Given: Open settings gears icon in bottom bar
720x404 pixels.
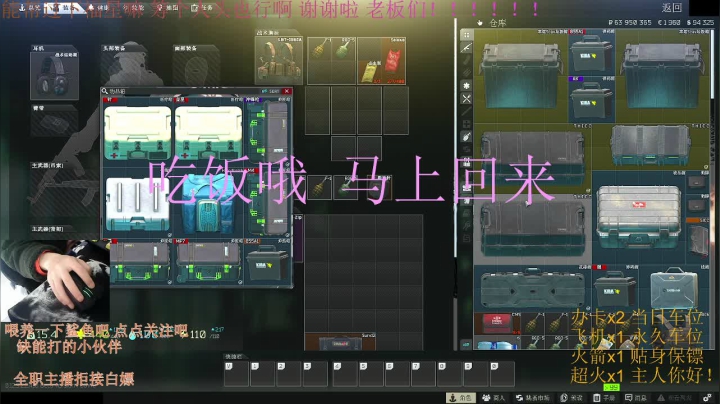Looking at the screenshot, I should click(x=707, y=398).
